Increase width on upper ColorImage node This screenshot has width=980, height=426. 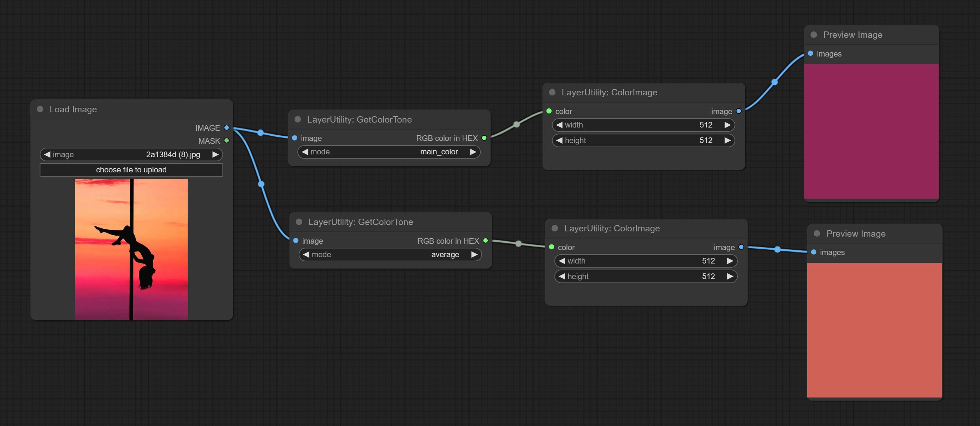tap(727, 125)
